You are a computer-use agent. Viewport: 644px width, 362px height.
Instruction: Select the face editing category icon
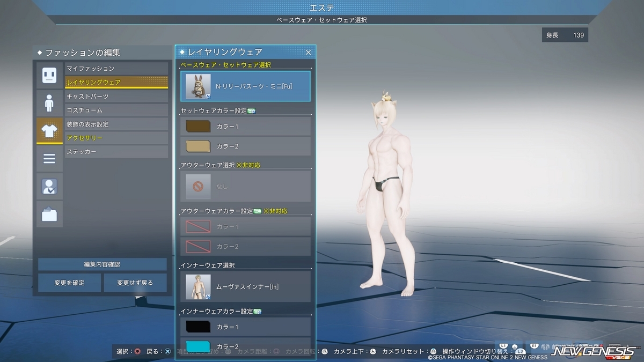(x=49, y=75)
